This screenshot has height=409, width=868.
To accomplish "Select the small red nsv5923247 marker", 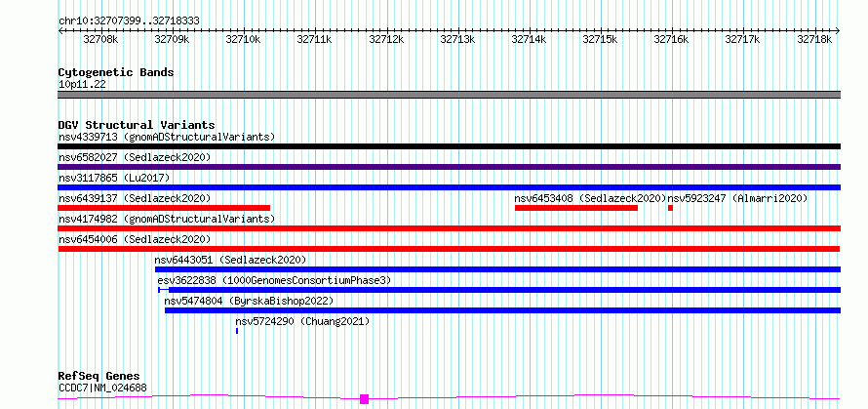I will click(670, 208).
